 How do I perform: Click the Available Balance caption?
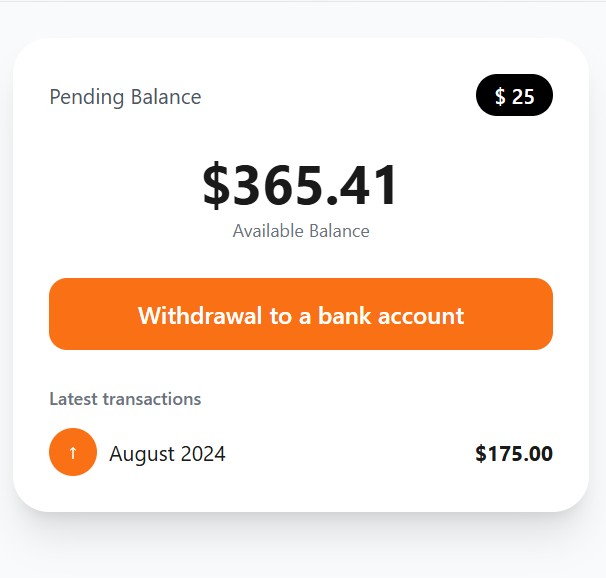tap(301, 231)
